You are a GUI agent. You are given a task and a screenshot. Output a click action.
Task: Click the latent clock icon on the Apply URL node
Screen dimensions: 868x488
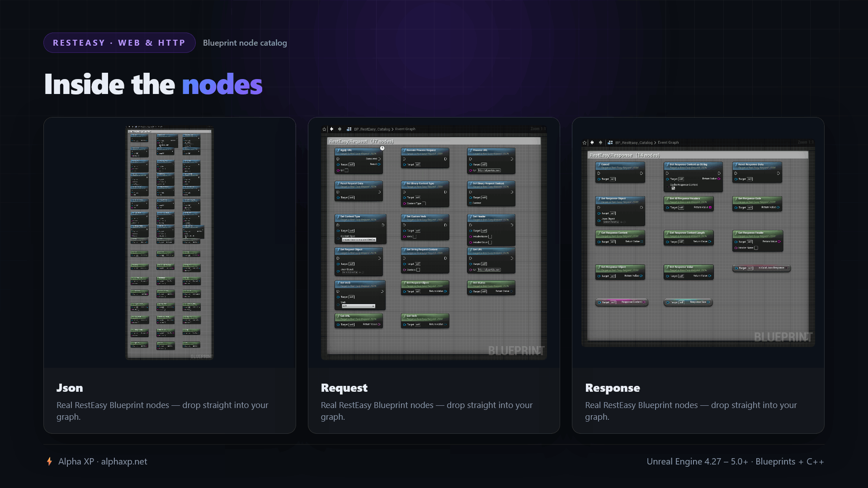382,148
